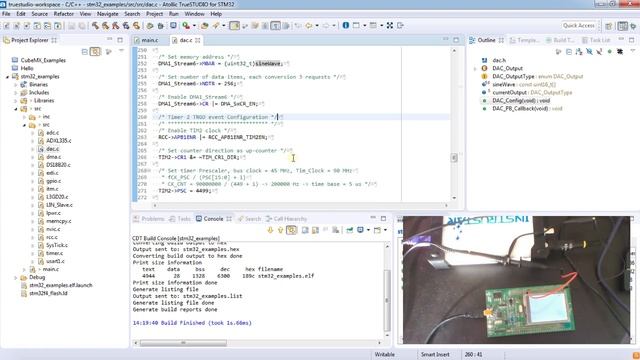Viewport: 640px width, 360px height.
Task: Collapse the stm32_examples project
Action: [7, 77]
